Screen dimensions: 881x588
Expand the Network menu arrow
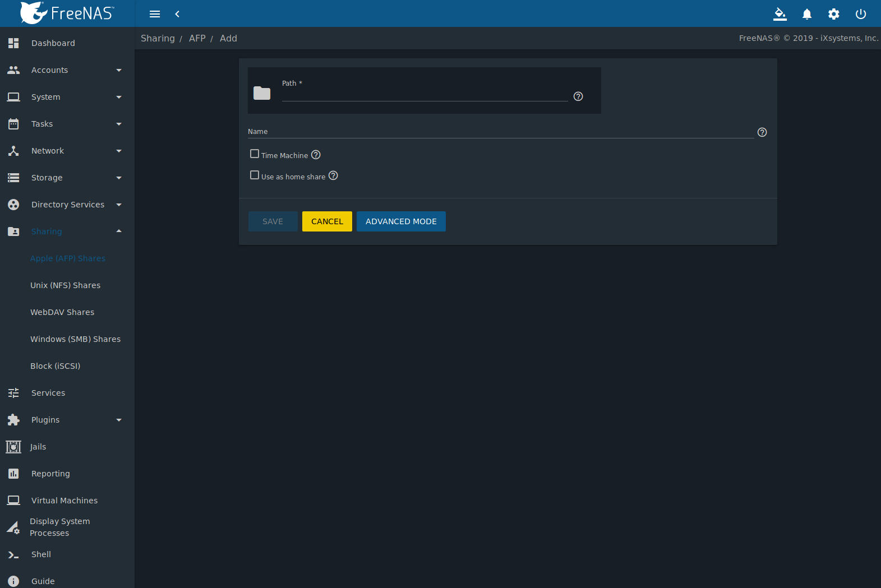(x=119, y=151)
